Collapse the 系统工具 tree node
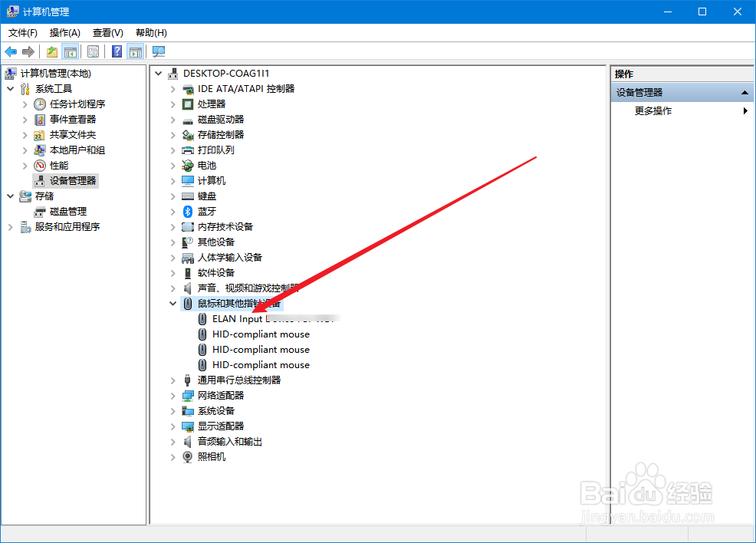This screenshot has height=543, width=756. click(x=11, y=89)
